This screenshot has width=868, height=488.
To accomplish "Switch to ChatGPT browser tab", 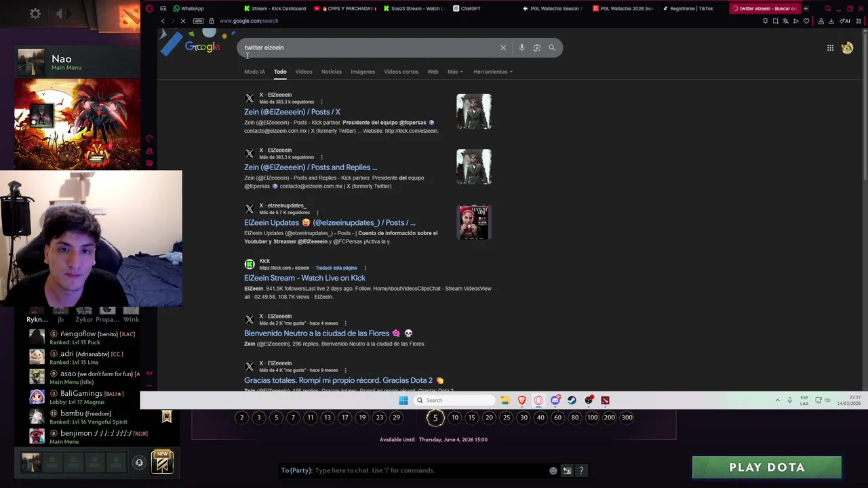I will coord(466,9).
